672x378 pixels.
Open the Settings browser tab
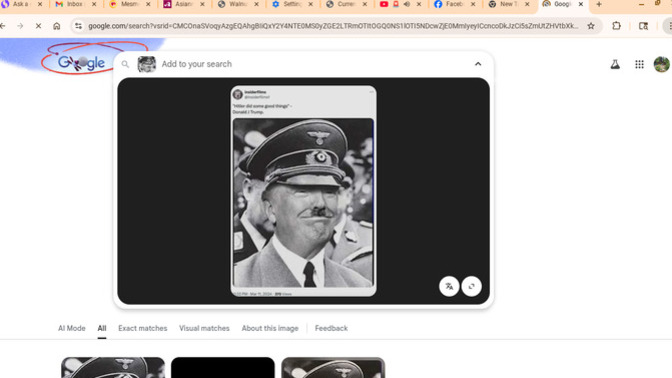(292, 4)
